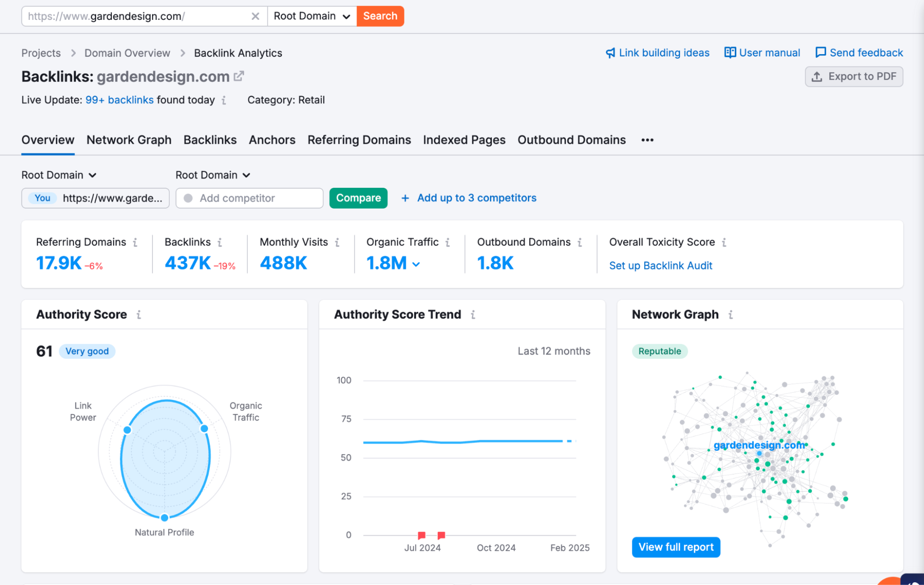This screenshot has height=585, width=924.
Task: Open the three-dots more tabs menu
Action: tap(647, 140)
